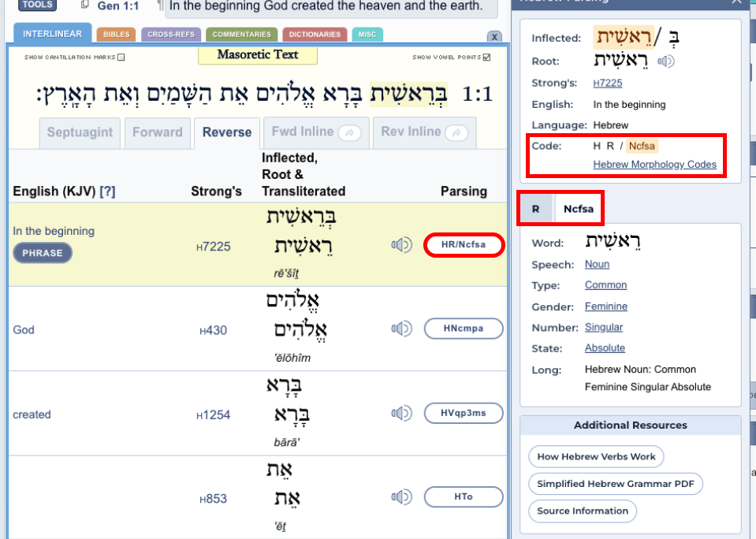Click the PHRASE button
Screen dimensions: 756x539
point(43,253)
